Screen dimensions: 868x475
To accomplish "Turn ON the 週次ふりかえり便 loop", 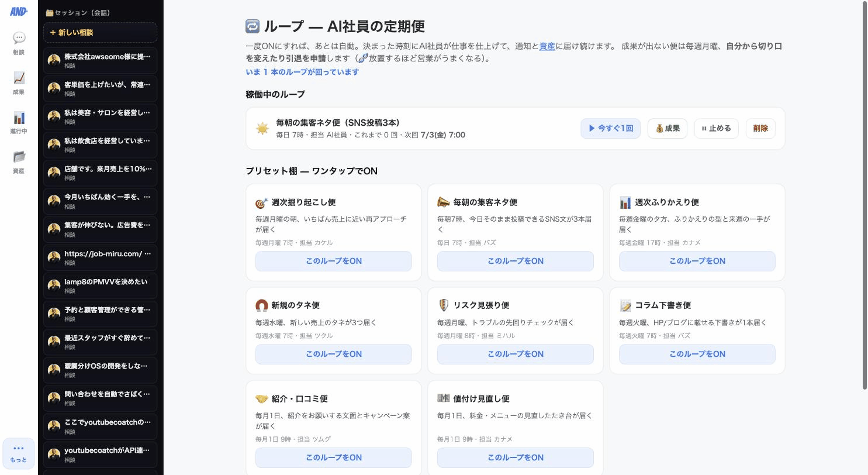I will tap(697, 261).
